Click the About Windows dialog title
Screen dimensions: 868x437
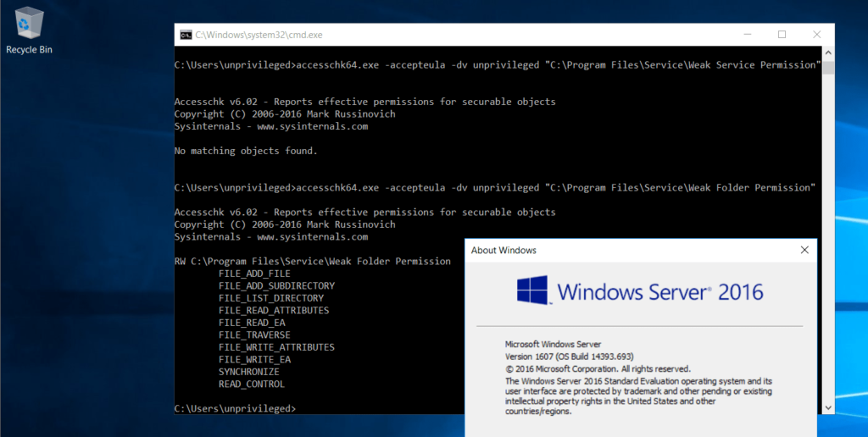[x=504, y=251]
